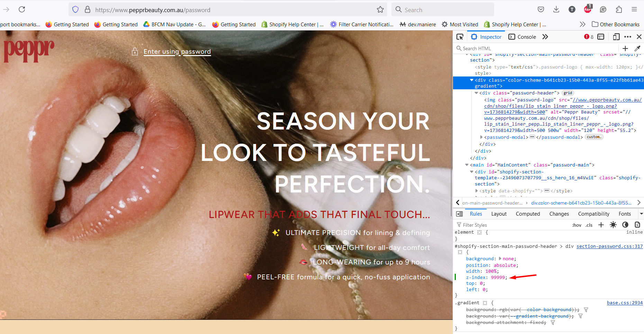Switch to the Inspector tab
644x334 pixels.
(486, 37)
